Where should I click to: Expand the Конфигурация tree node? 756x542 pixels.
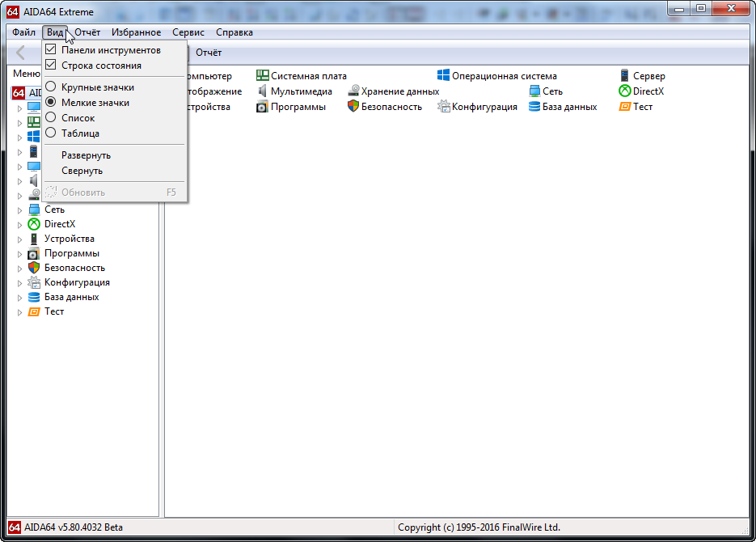(19, 283)
